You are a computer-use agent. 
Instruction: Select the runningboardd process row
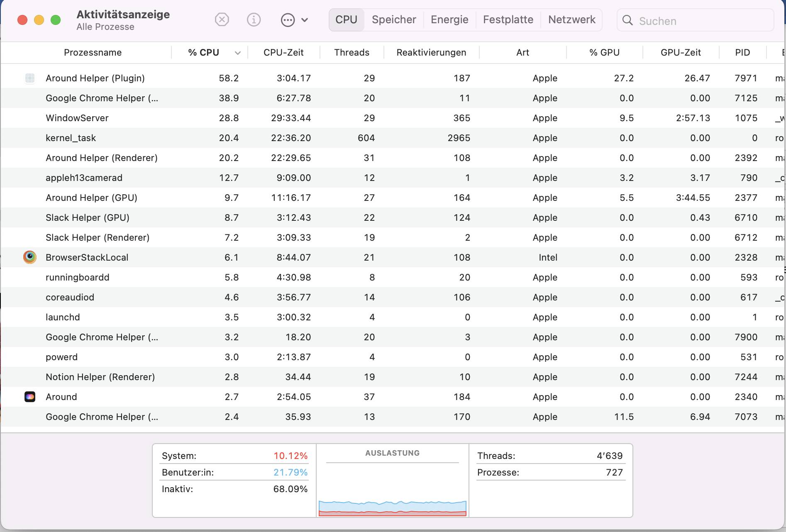tap(393, 277)
